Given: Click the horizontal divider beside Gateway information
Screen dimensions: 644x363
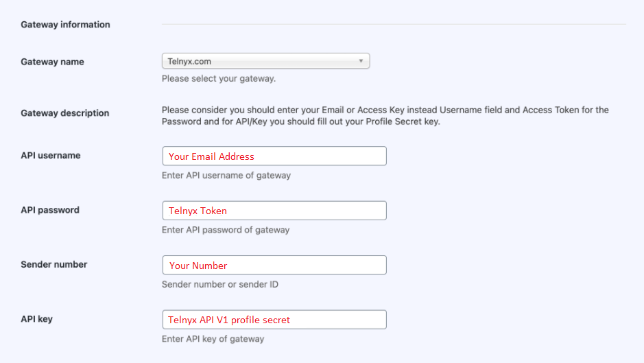Looking at the screenshot, I should [394, 24].
